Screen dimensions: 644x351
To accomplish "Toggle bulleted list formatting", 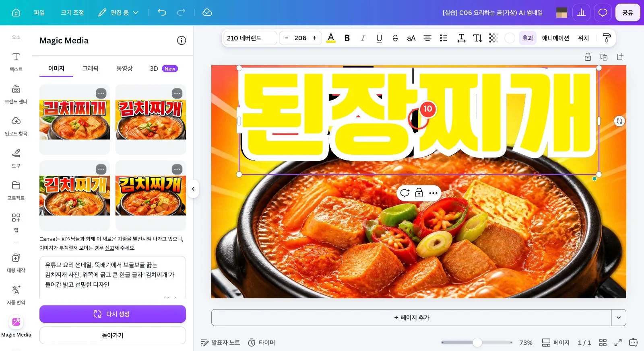I will click(444, 38).
